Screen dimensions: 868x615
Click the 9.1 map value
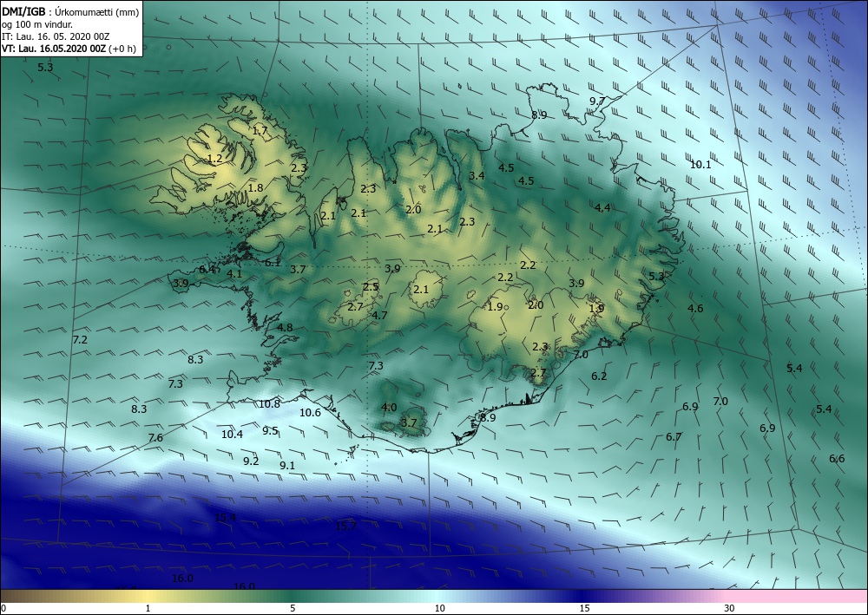(287, 466)
